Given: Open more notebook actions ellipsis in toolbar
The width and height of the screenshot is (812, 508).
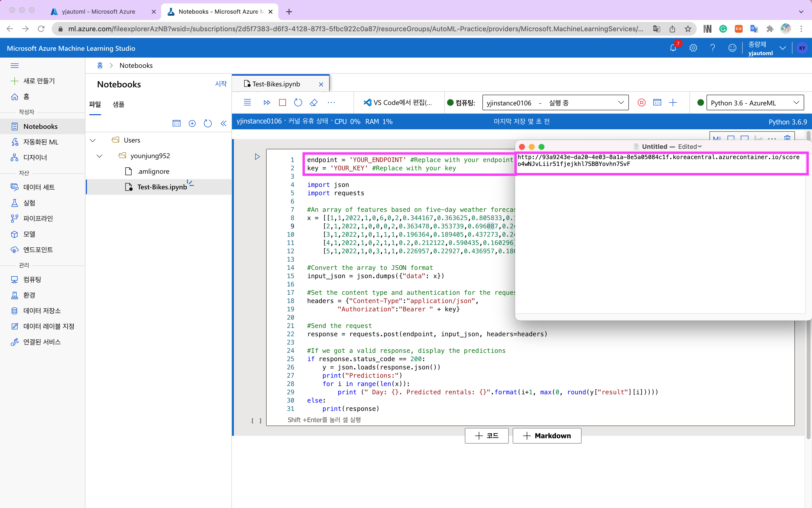Looking at the screenshot, I should [331, 102].
